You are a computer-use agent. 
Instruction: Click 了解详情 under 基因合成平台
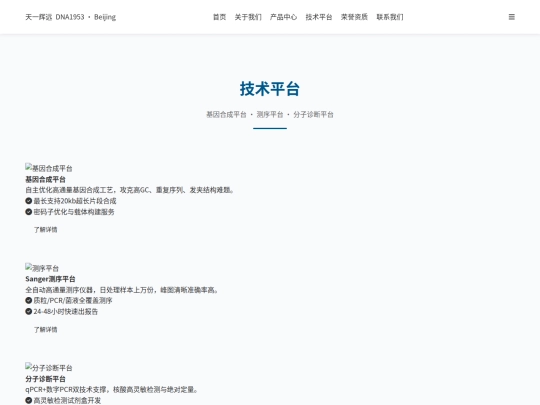[x=45, y=230]
